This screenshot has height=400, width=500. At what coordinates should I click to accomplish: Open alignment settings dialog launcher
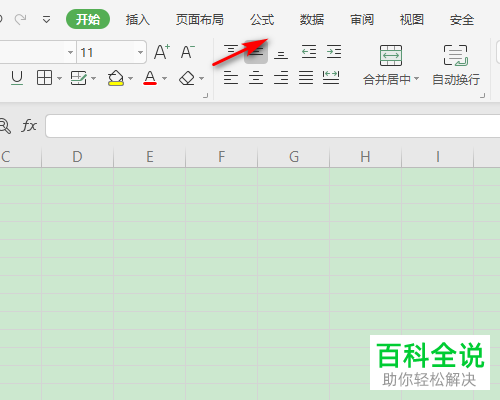tap(482, 96)
